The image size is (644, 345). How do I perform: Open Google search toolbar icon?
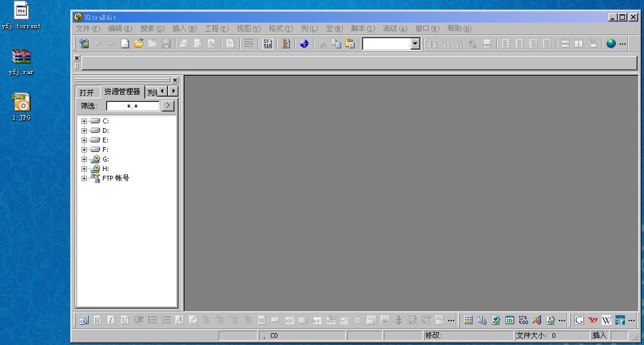coord(579,320)
